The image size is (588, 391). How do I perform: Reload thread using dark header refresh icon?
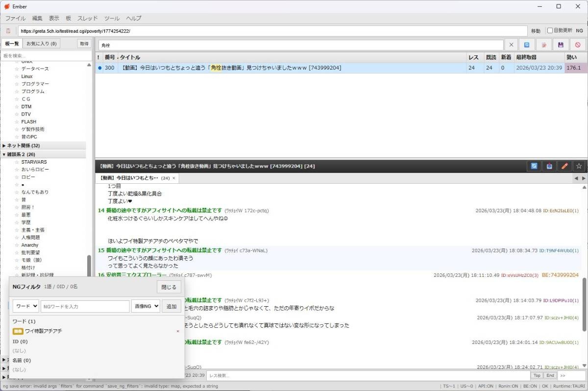534,166
